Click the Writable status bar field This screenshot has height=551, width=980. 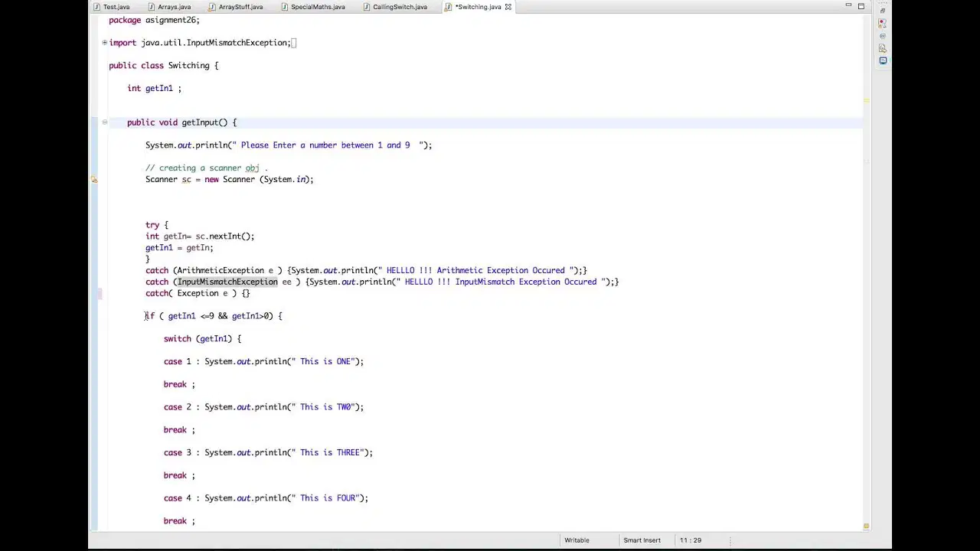pos(577,540)
